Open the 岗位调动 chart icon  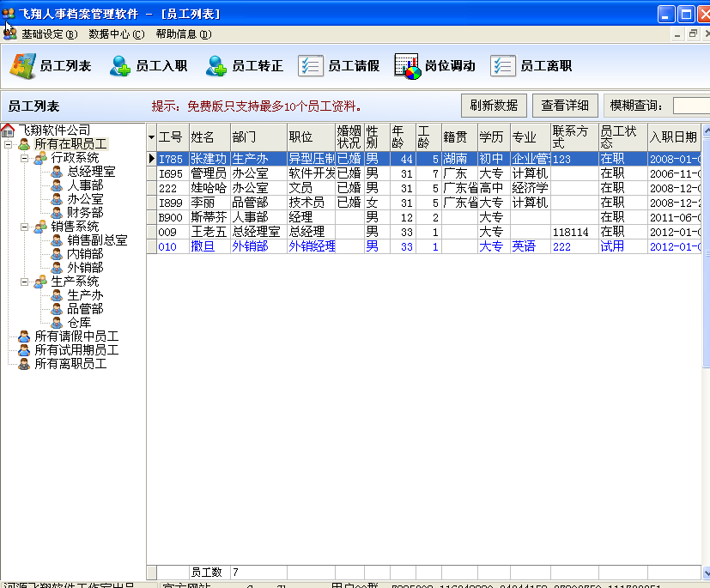tap(407, 66)
